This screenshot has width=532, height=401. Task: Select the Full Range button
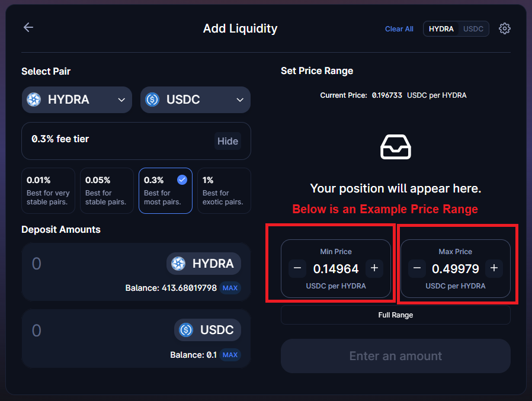[395, 315]
